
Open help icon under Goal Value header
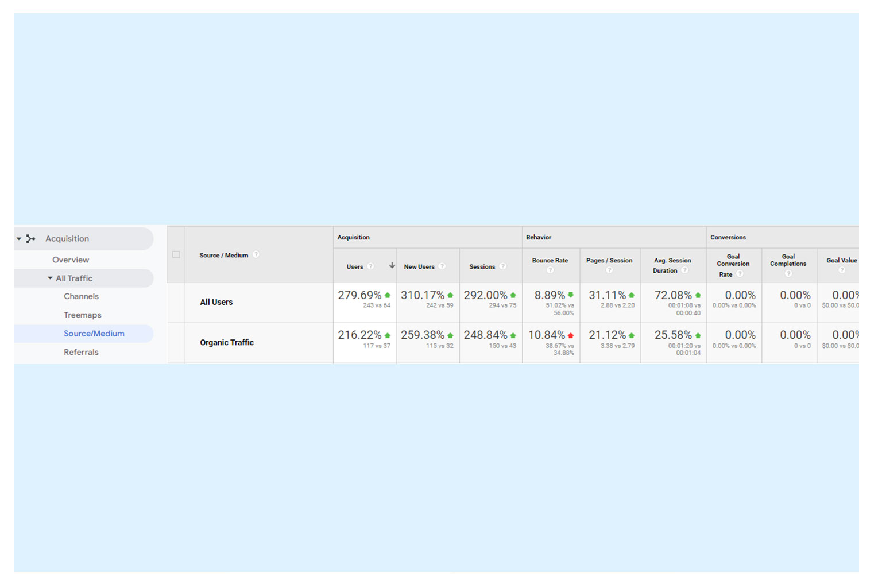[842, 270]
